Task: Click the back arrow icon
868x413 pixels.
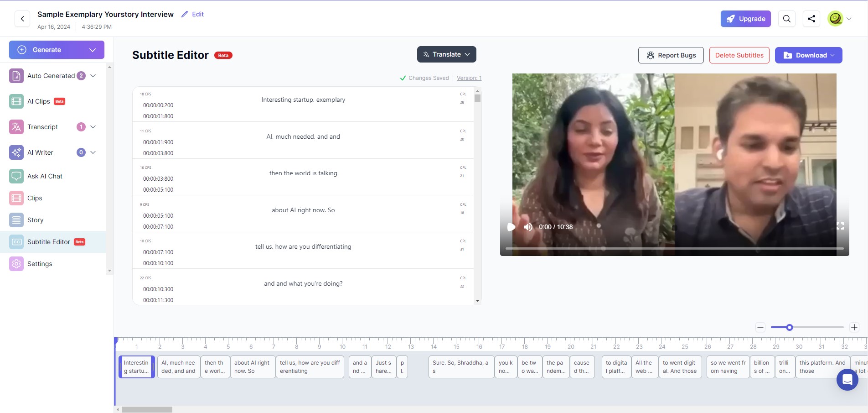Action: pos(22,19)
